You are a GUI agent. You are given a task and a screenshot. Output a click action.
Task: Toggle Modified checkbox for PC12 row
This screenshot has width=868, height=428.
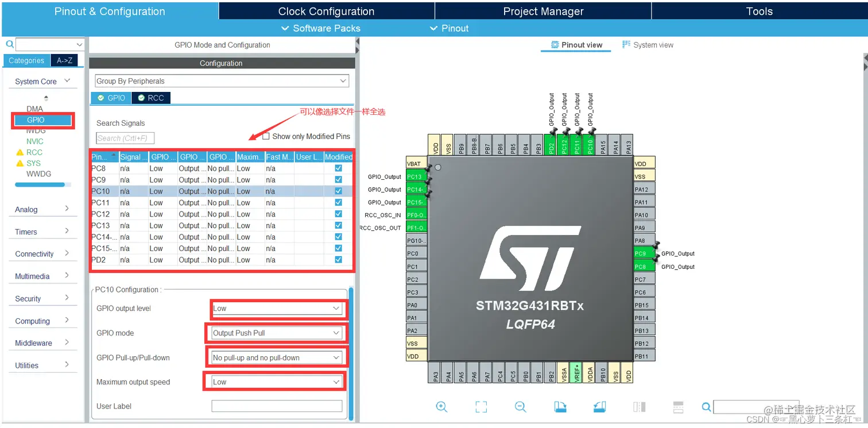[338, 214]
